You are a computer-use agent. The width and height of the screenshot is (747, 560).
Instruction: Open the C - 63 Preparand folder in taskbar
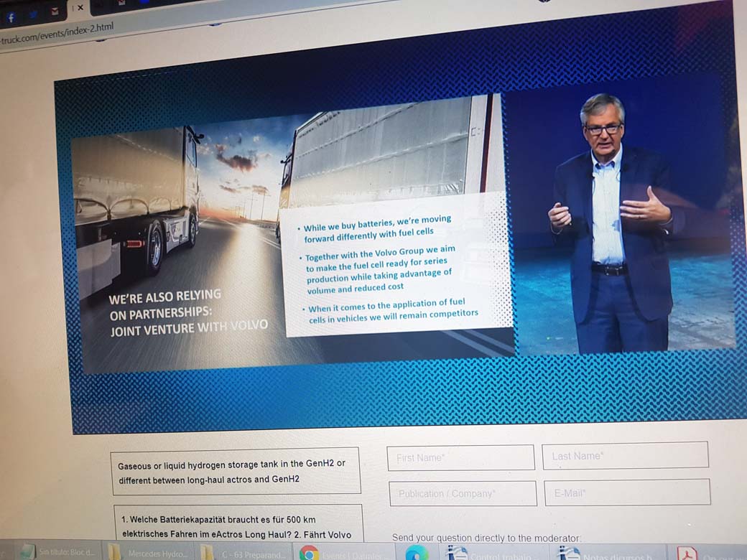[x=244, y=553]
